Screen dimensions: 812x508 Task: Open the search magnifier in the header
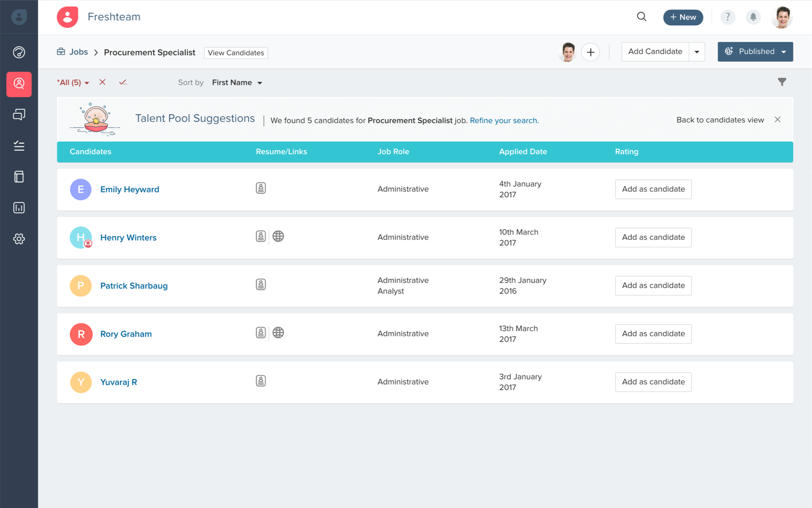coord(641,17)
